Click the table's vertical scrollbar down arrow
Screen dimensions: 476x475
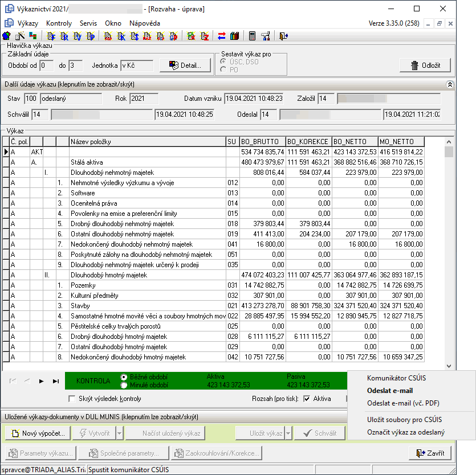pyautogui.click(x=449, y=367)
